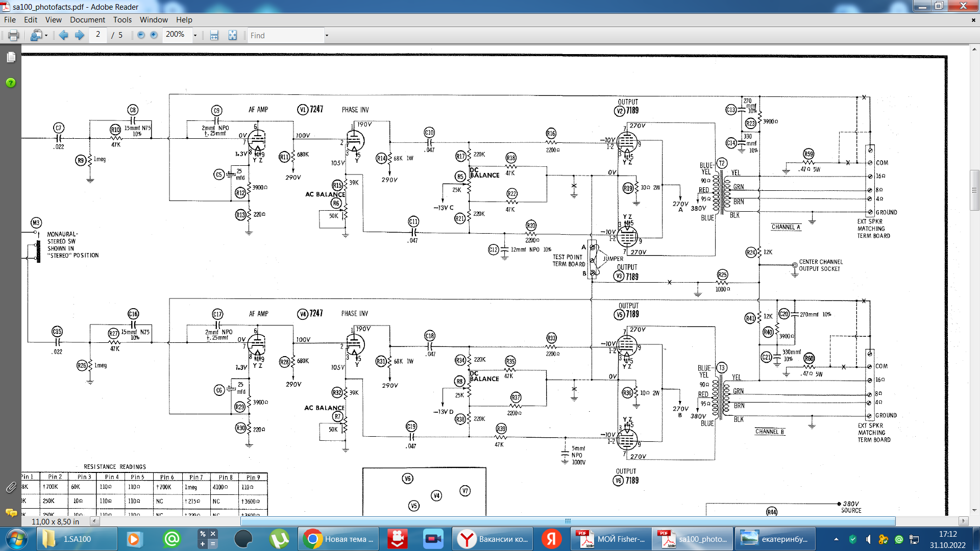Zoom out with the minus button
The image size is (980, 551).
click(141, 35)
